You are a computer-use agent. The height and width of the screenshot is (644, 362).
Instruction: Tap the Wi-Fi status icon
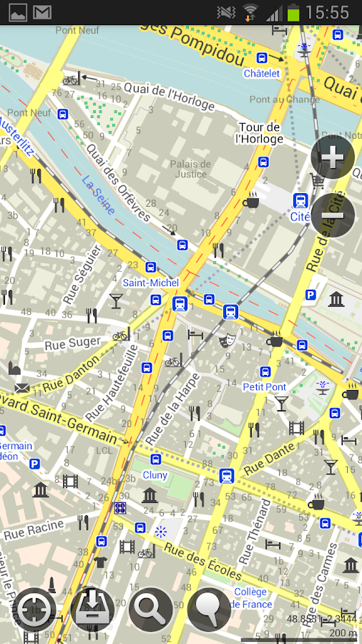(x=250, y=12)
